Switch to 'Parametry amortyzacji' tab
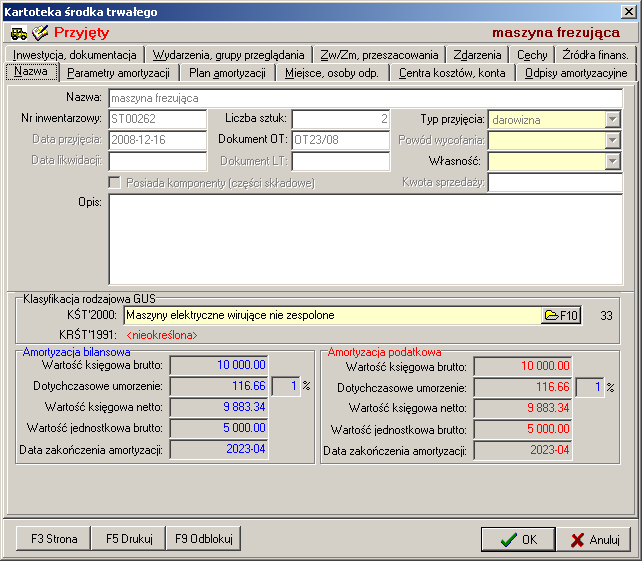This screenshot has height=561, width=642. click(x=120, y=73)
